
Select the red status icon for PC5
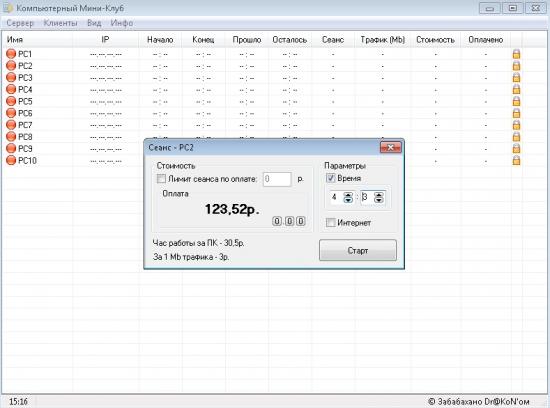11,101
